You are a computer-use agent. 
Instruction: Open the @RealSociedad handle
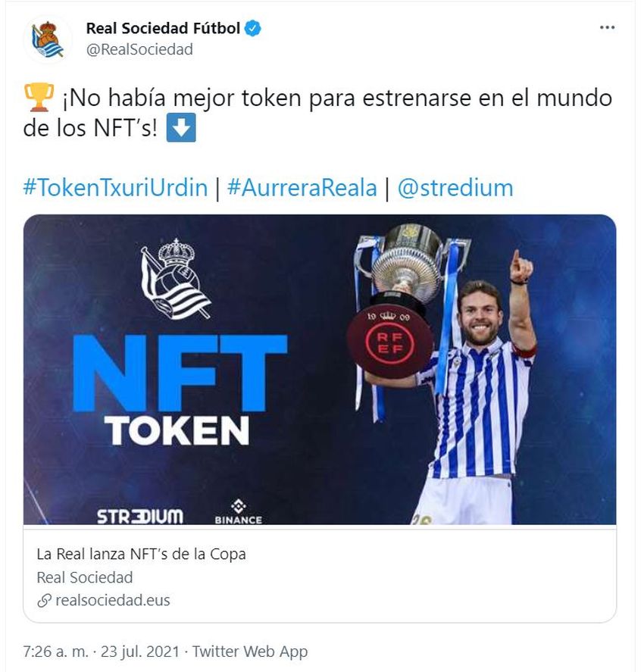pos(139,49)
